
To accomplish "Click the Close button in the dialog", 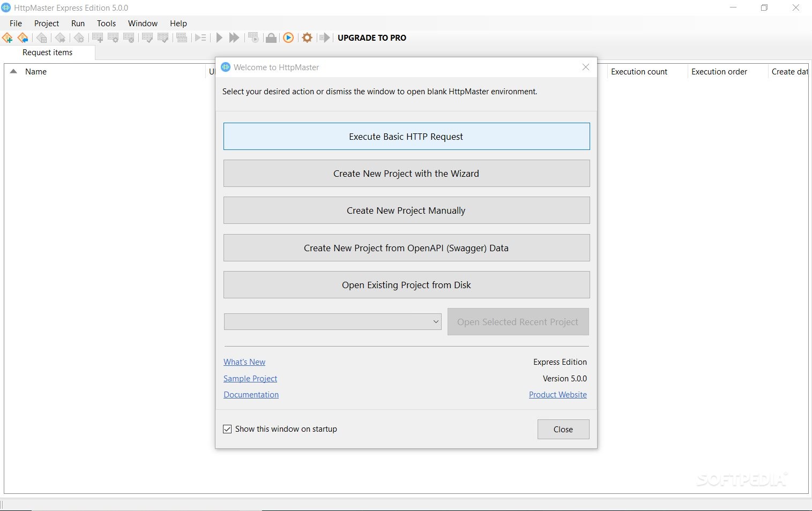I will (x=563, y=429).
